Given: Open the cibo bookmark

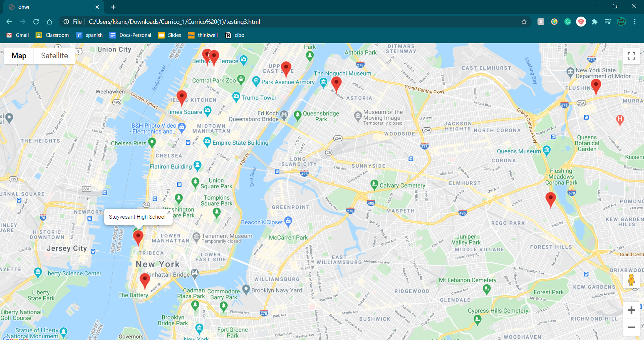Looking at the screenshot, I should [x=235, y=35].
